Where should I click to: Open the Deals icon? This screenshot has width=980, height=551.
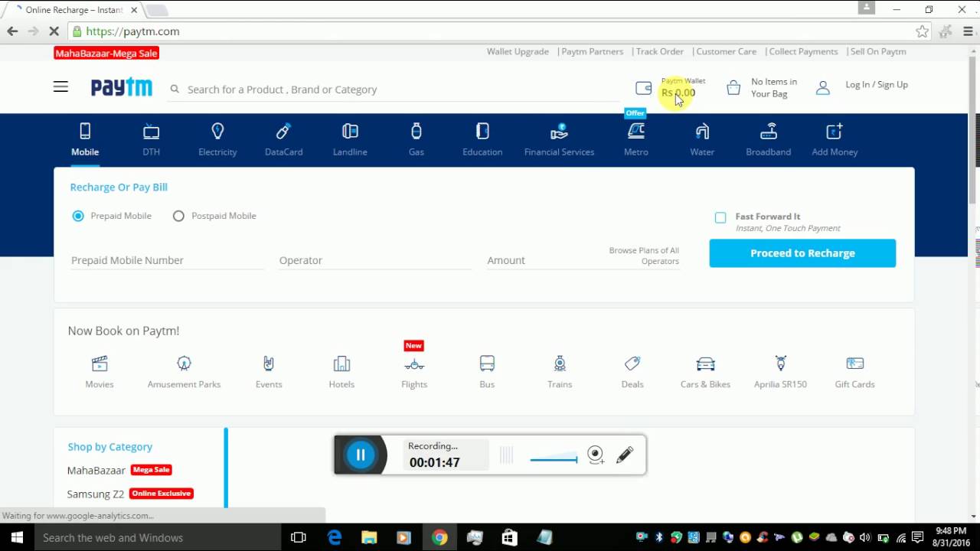tap(632, 364)
